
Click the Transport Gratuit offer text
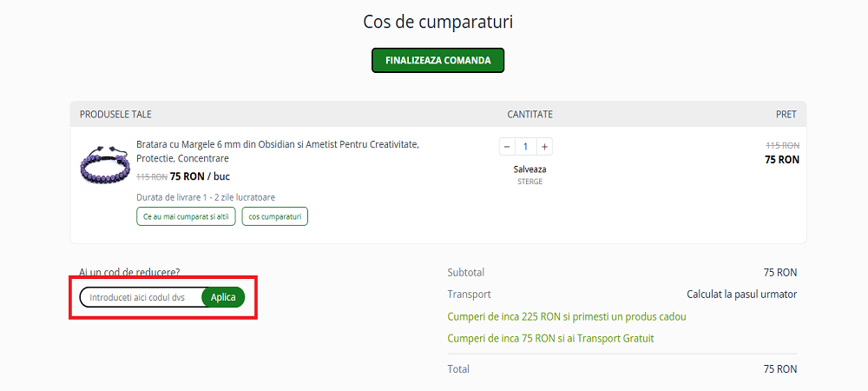tap(550, 338)
